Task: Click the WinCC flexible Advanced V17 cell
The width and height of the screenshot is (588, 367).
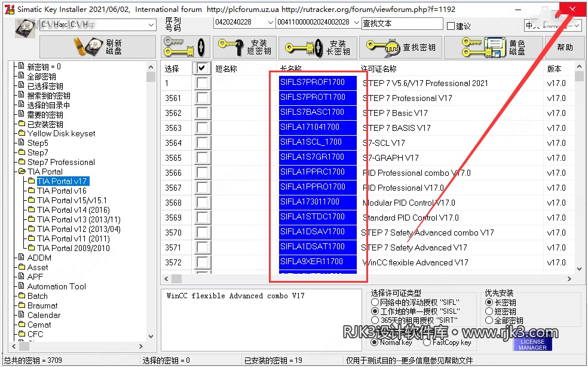Action: click(415, 262)
